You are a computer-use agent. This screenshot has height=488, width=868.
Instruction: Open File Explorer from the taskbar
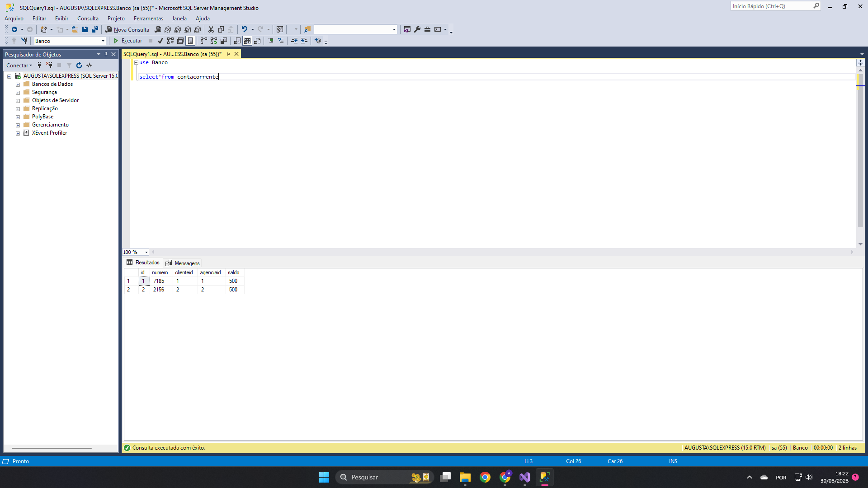[465, 477]
